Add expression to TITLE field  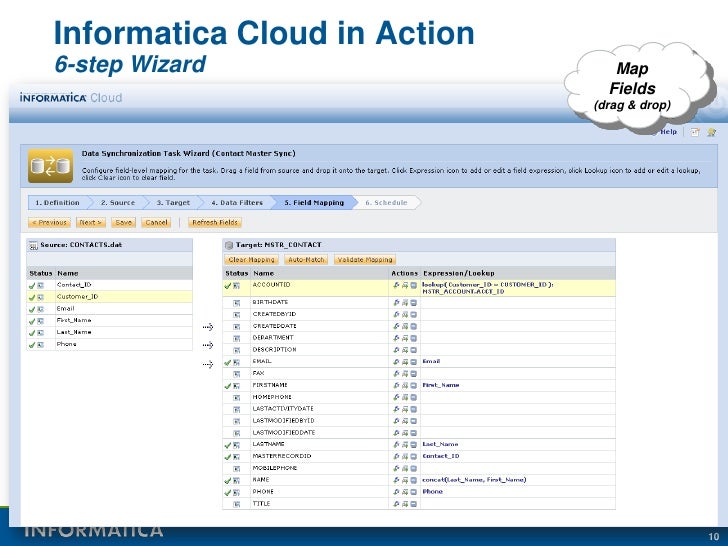point(396,504)
